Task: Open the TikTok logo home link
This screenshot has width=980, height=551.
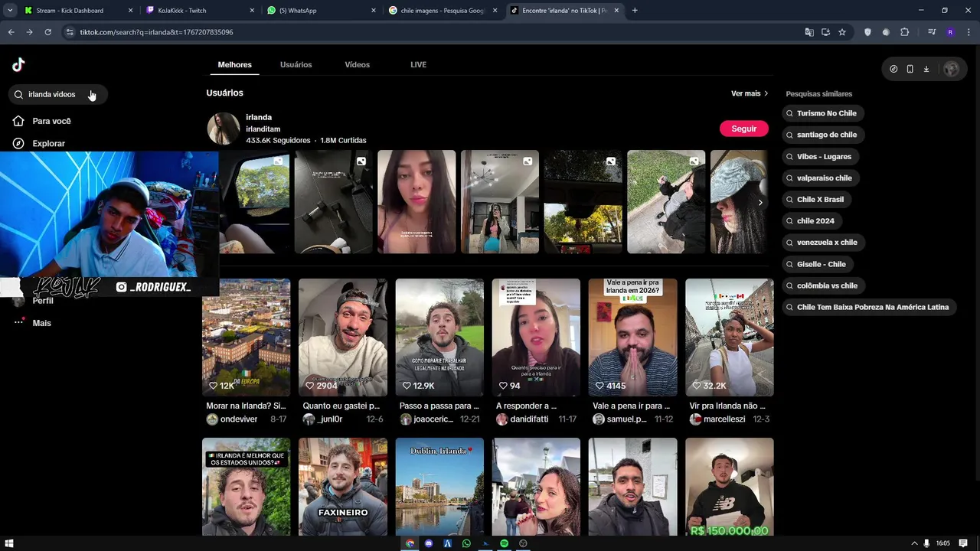Action: click(x=18, y=65)
